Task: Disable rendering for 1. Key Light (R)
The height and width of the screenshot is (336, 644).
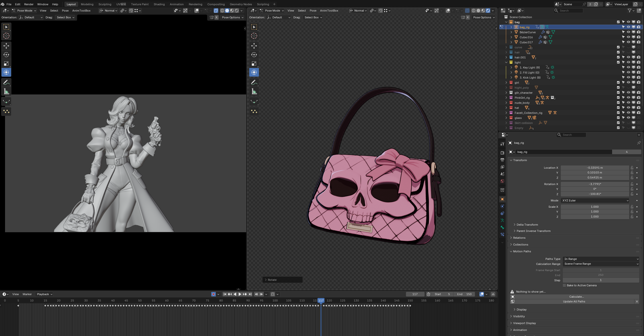Action: pyautogui.click(x=638, y=67)
